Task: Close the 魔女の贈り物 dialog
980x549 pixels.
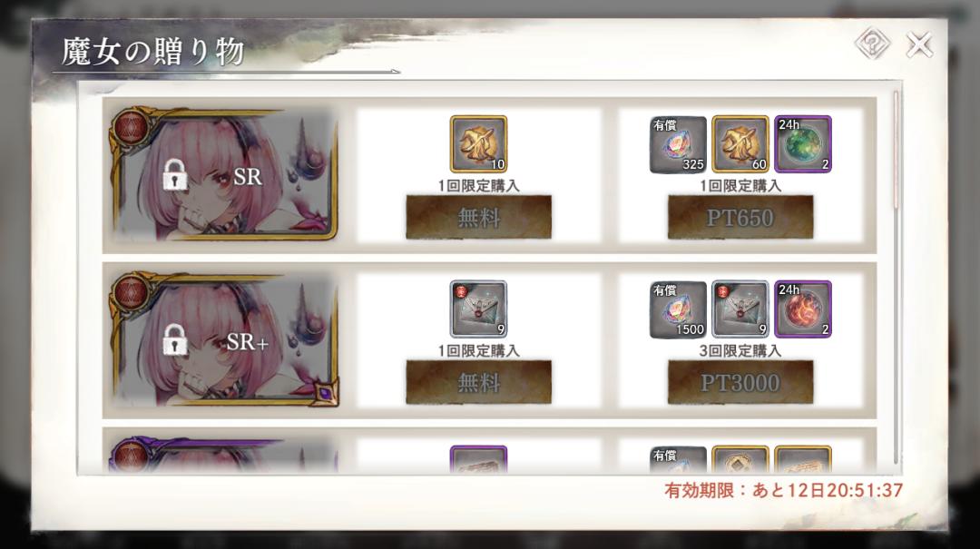Action: [x=919, y=45]
